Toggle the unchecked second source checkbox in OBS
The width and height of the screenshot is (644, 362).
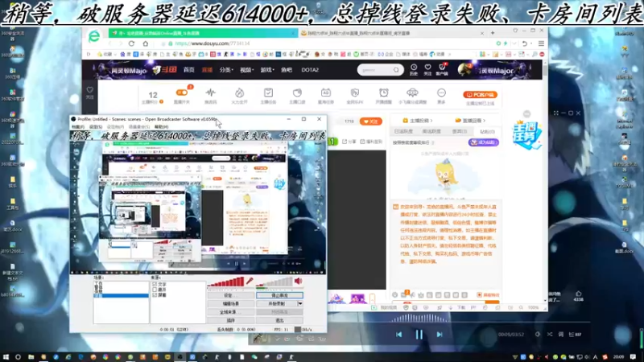point(155,290)
